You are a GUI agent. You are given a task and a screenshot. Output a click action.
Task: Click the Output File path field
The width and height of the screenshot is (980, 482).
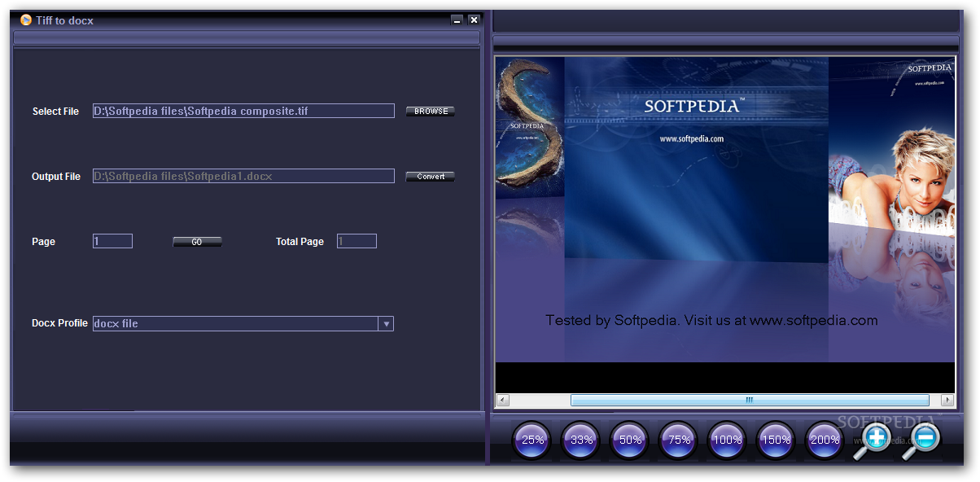point(243,176)
